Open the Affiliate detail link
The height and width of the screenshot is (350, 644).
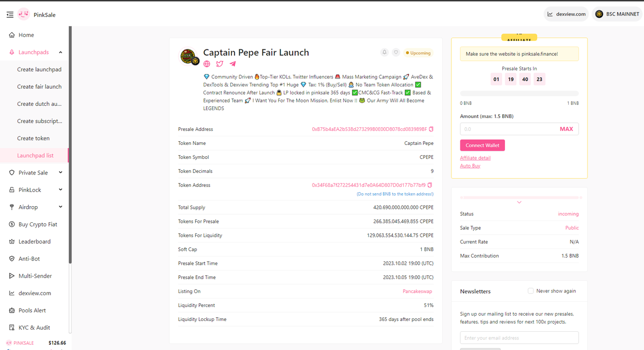tap(475, 158)
